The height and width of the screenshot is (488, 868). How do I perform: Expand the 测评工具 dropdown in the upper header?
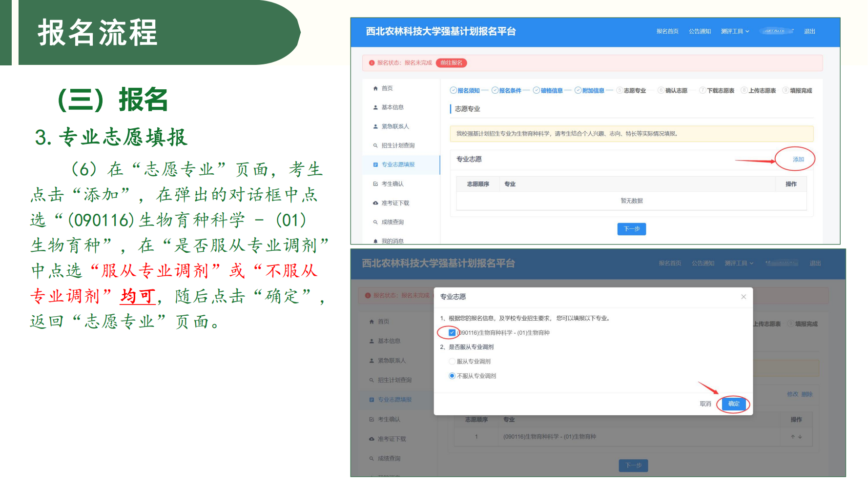(734, 31)
